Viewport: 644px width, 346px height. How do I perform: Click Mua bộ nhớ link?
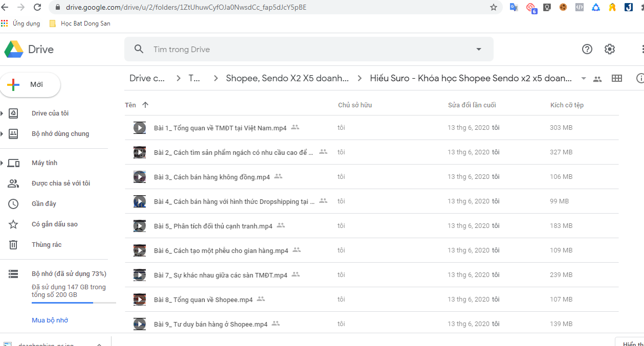coord(50,320)
